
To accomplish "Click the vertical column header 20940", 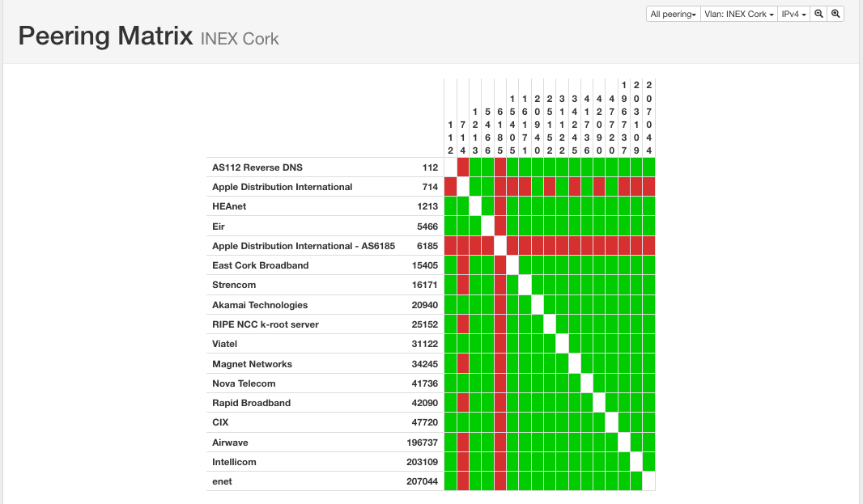I will [x=538, y=125].
